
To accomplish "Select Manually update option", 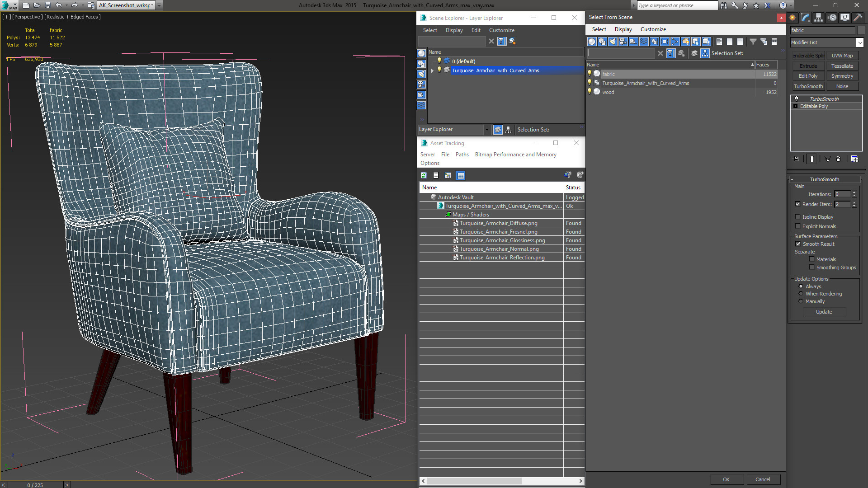I will [x=801, y=301].
